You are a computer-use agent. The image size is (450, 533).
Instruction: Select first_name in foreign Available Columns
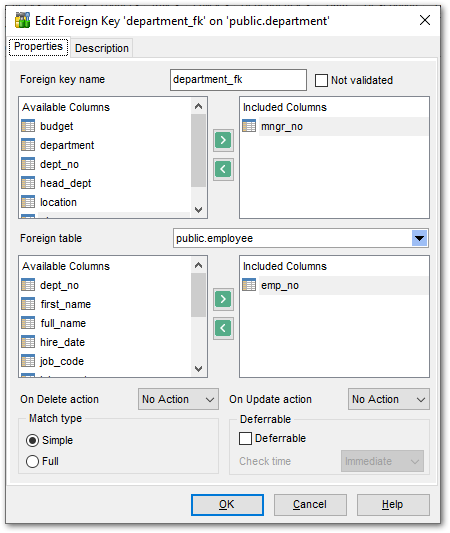[66, 304]
